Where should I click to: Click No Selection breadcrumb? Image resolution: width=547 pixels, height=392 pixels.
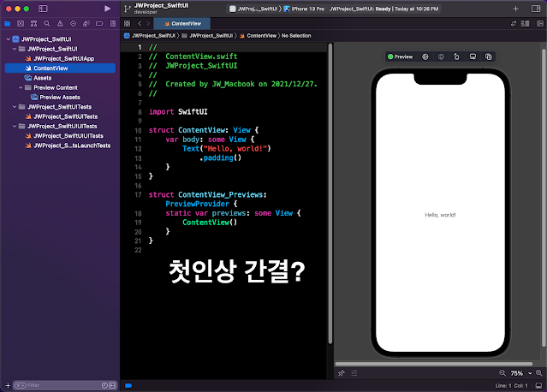tap(296, 36)
